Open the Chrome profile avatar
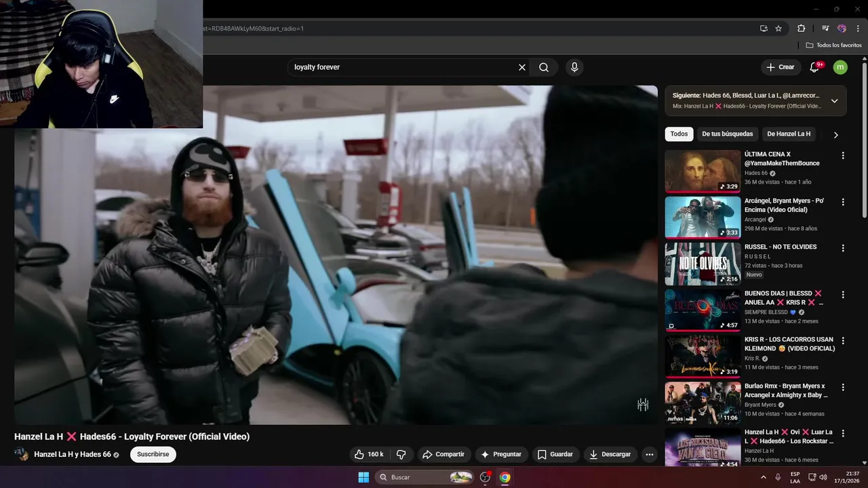The width and height of the screenshot is (868, 488). click(x=842, y=28)
